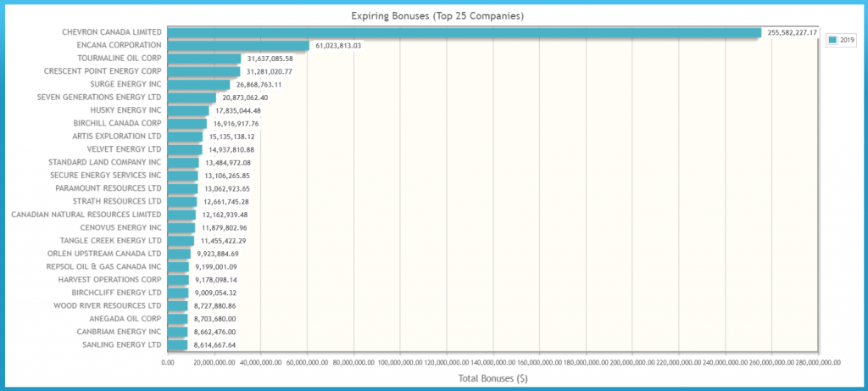Screen dimensions: 868x391
Task: Click the value 9,199,001.09
Action: coord(216,267)
